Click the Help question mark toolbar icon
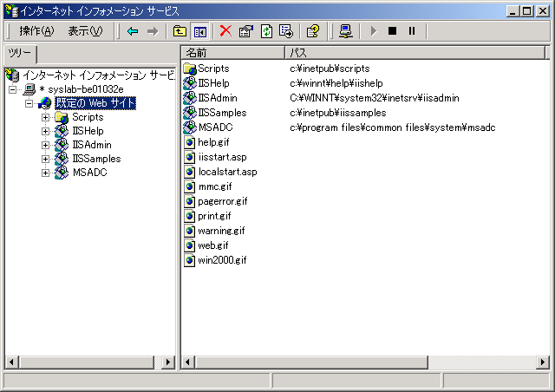The width and height of the screenshot is (555, 392). click(x=313, y=31)
